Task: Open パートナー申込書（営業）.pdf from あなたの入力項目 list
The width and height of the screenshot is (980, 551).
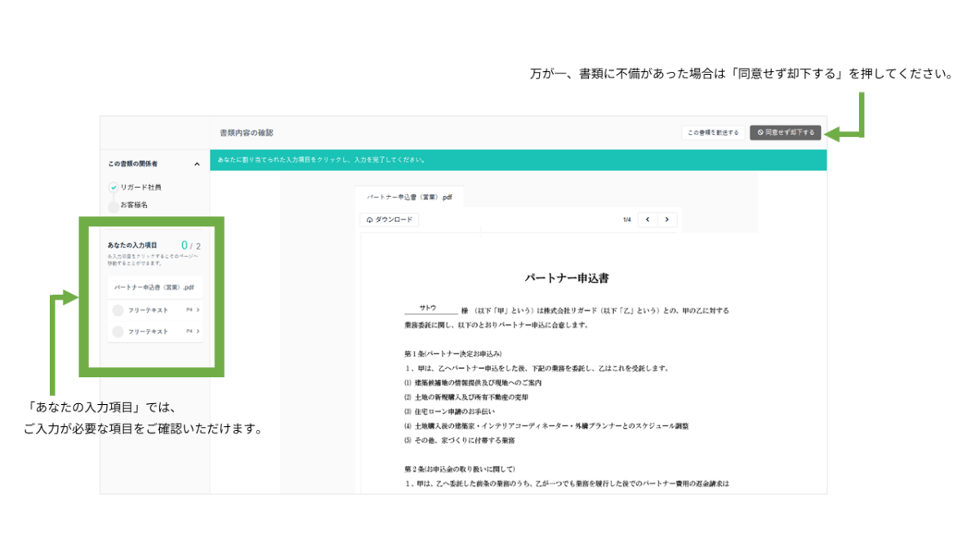Action: click(155, 286)
